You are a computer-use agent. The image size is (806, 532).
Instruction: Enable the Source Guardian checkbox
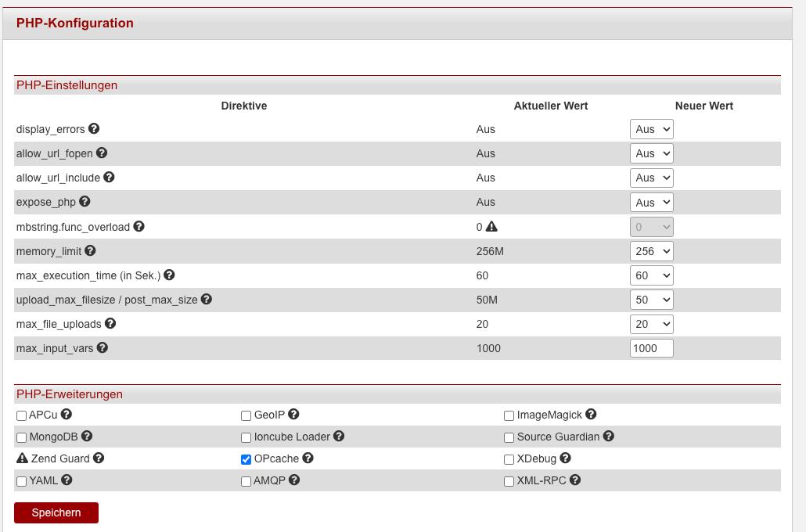pos(509,437)
